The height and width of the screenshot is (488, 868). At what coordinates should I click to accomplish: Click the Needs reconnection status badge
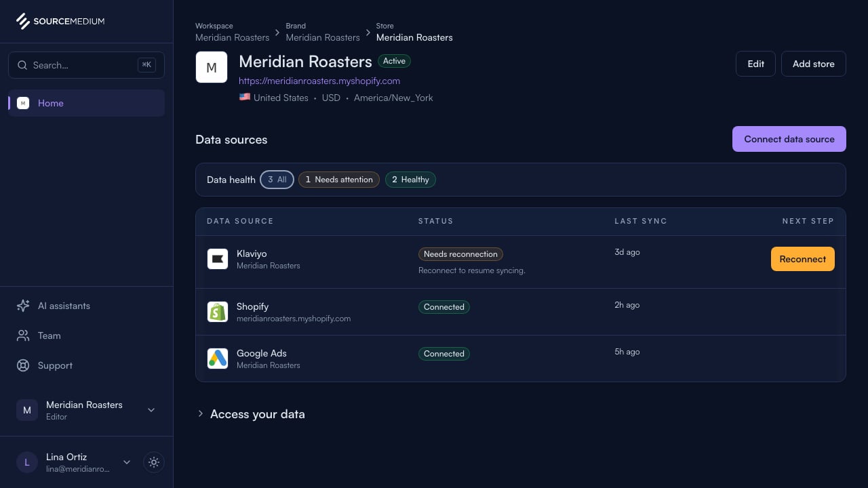point(460,254)
